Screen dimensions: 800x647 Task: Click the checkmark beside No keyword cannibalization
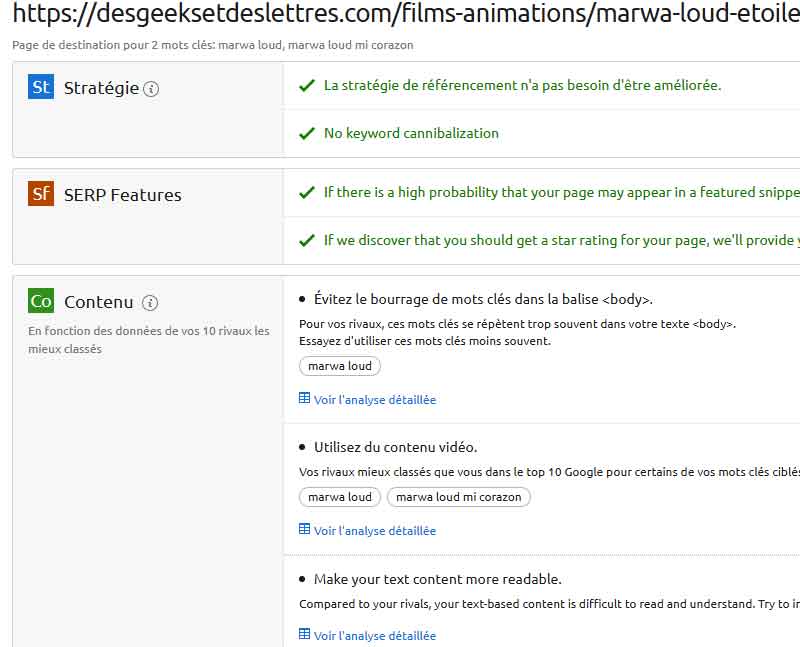[x=307, y=134]
